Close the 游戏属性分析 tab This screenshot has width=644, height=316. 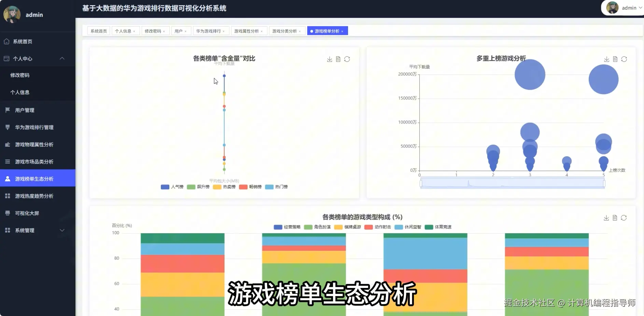coord(262,31)
